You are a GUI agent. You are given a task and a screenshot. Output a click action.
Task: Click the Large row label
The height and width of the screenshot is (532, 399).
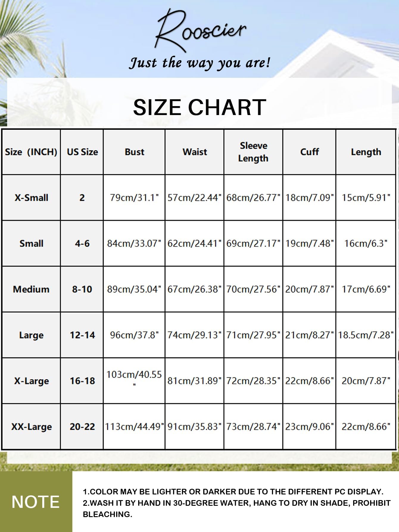pos(31,335)
